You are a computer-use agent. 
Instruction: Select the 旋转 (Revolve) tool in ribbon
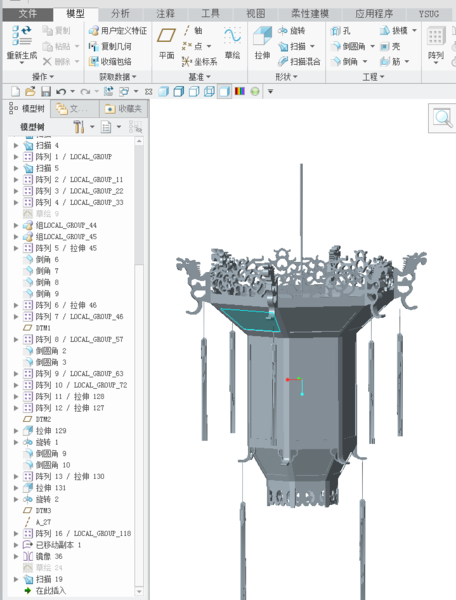291,31
